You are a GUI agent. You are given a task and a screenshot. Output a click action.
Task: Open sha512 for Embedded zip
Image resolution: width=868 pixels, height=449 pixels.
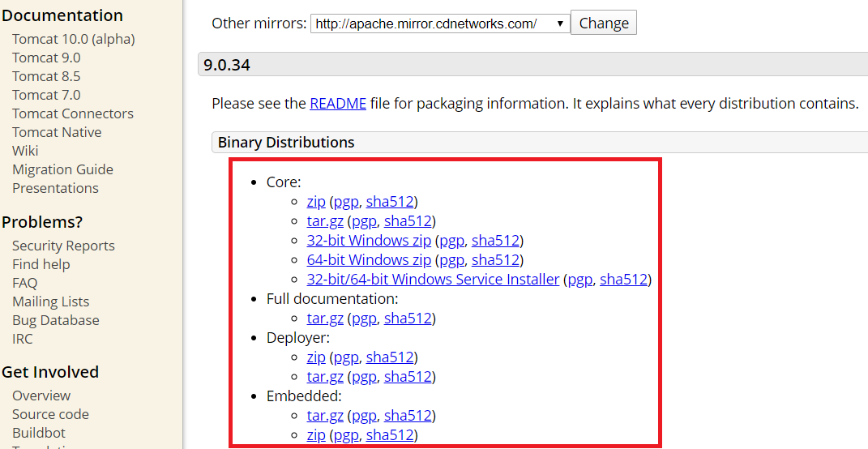pos(390,435)
